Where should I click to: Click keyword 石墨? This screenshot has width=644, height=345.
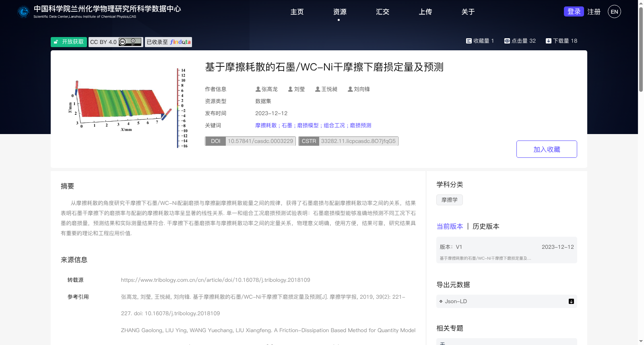287,125
